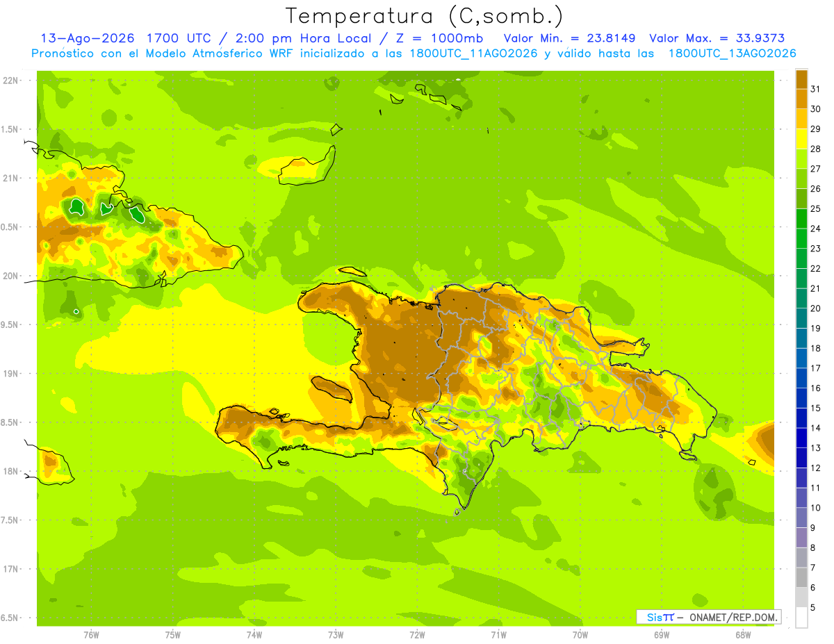Pick the green swatch between 24 and 25

point(801,218)
